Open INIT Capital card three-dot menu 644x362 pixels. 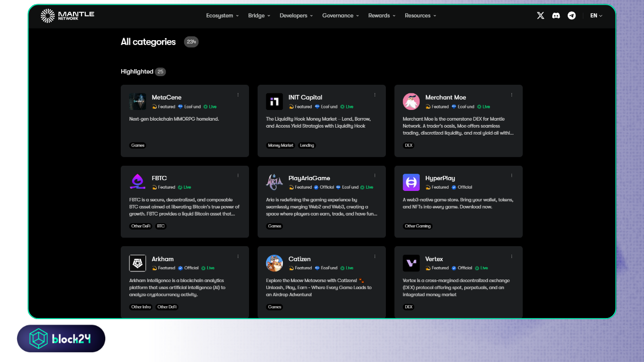coord(375,95)
